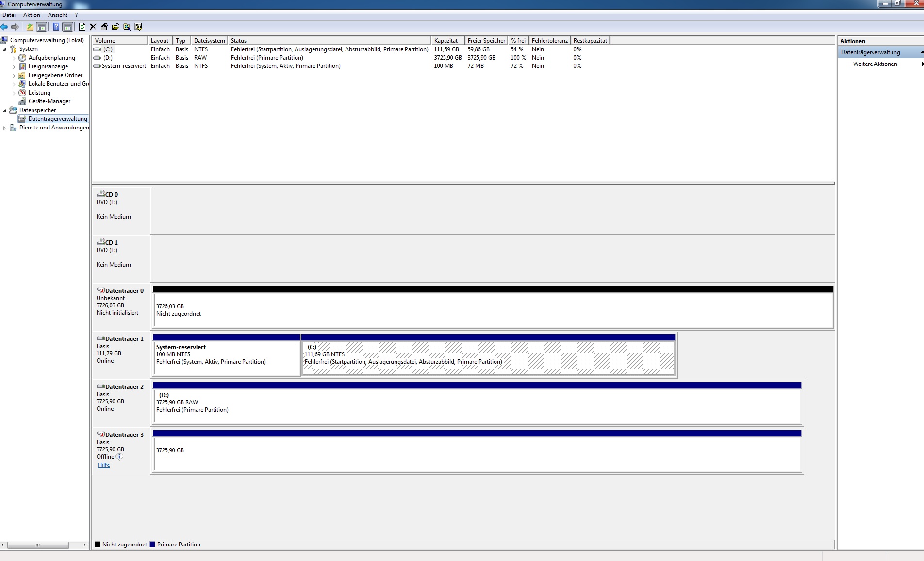924x561 pixels.
Task: Open the Datei menu
Action: point(9,15)
